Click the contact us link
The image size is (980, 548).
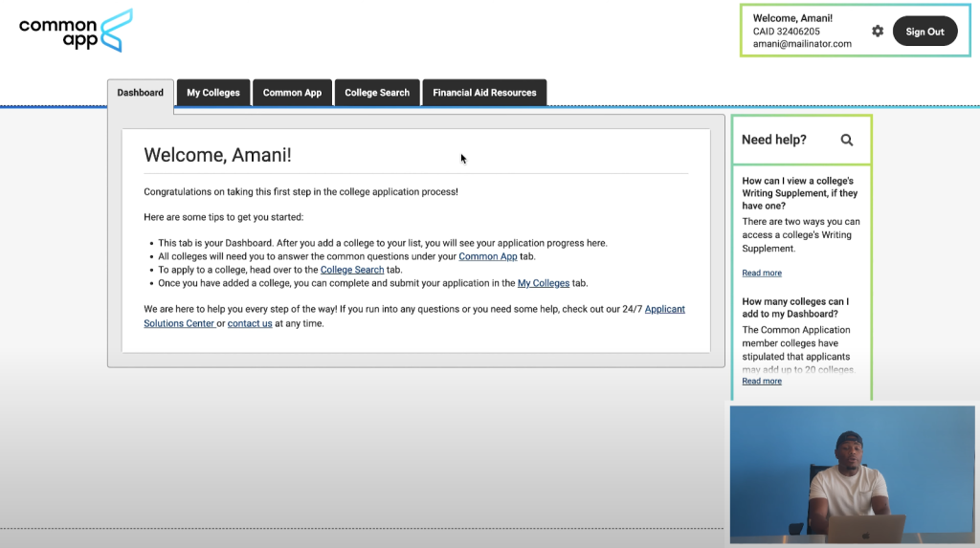coord(250,323)
